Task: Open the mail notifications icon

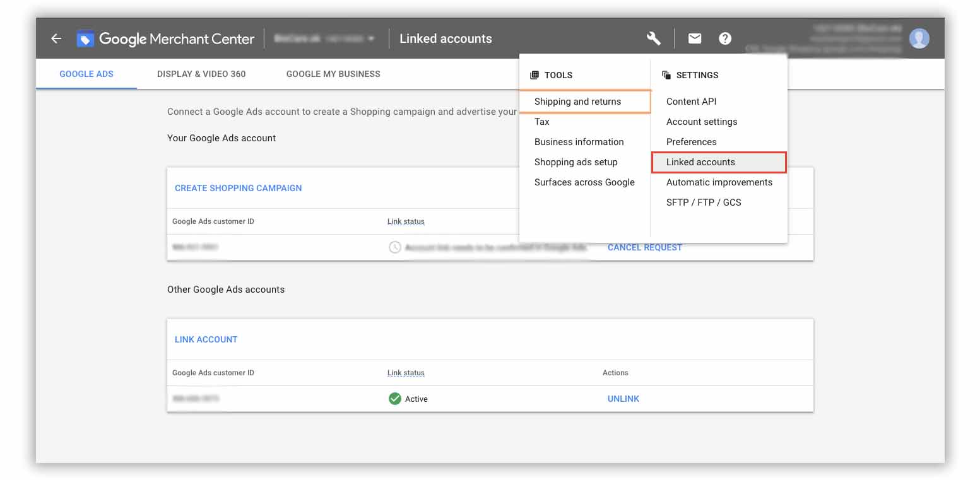Action: pos(695,38)
